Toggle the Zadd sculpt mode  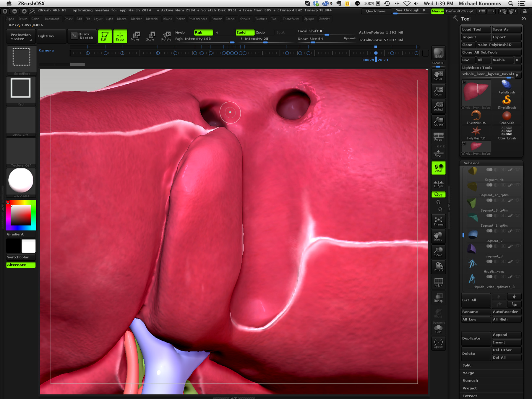245,32
